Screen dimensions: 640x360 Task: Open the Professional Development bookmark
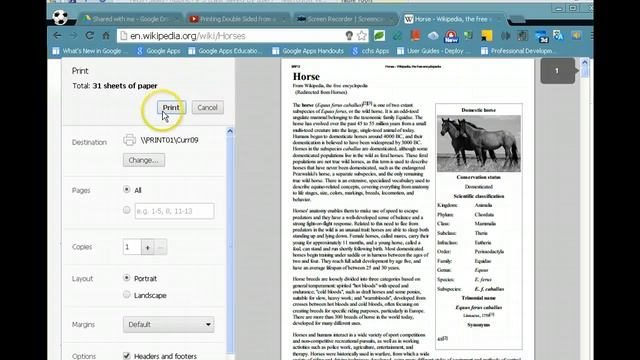click(x=518, y=51)
